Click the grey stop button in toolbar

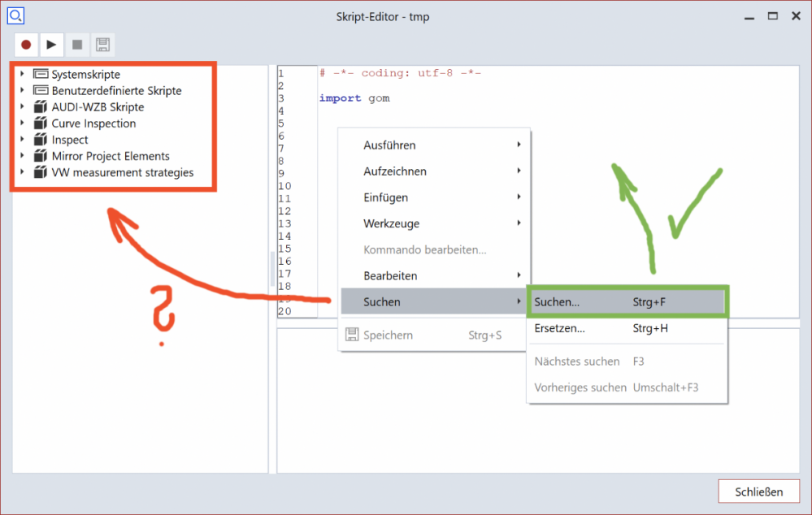click(x=77, y=45)
